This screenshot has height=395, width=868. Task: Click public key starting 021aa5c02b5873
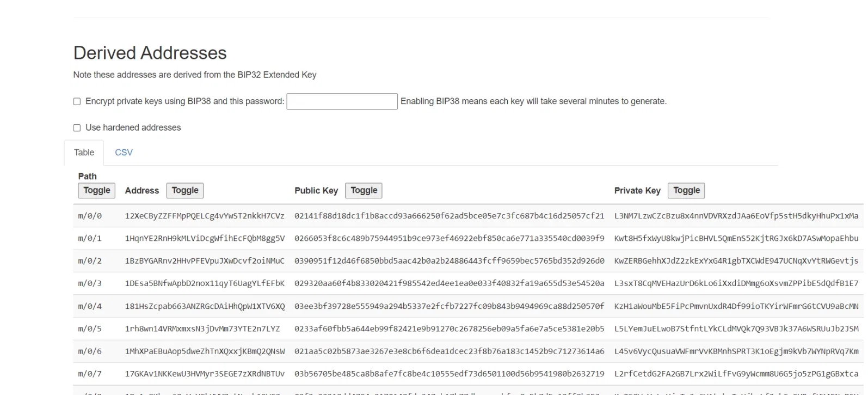coord(450,351)
